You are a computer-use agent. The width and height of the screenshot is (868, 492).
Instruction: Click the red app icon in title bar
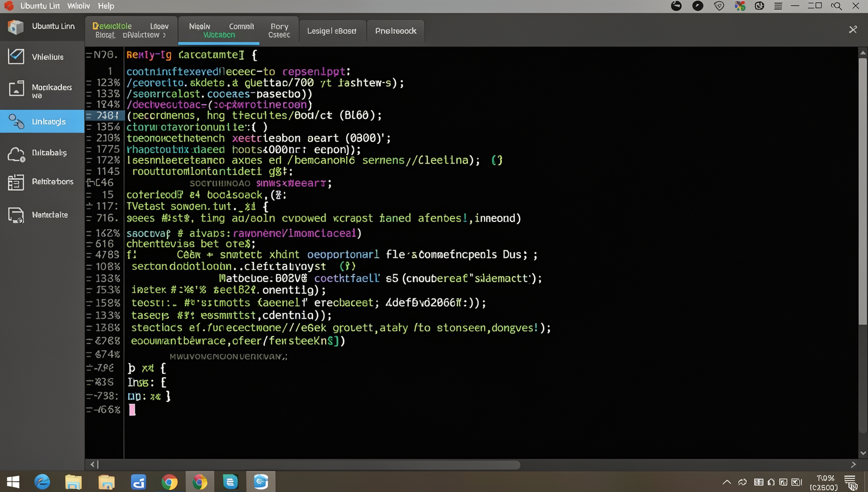coord(9,5)
